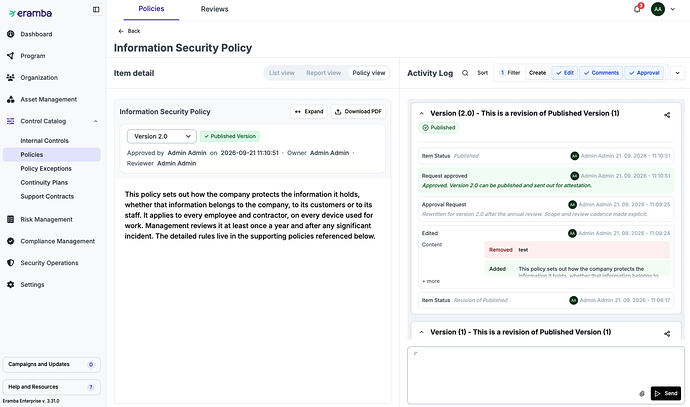Click the Download PDF button
This screenshot has width=690, height=407.
pyautogui.click(x=358, y=112)
